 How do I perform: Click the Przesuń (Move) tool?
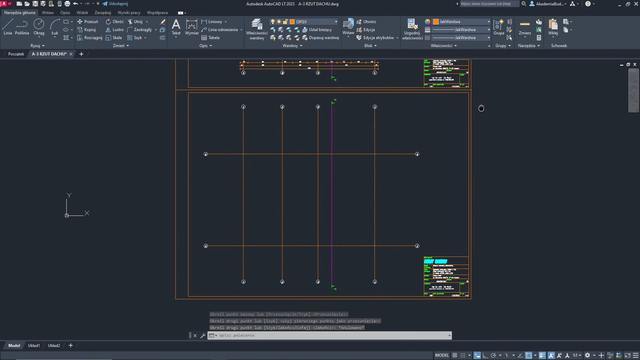[x=88, y=22]
